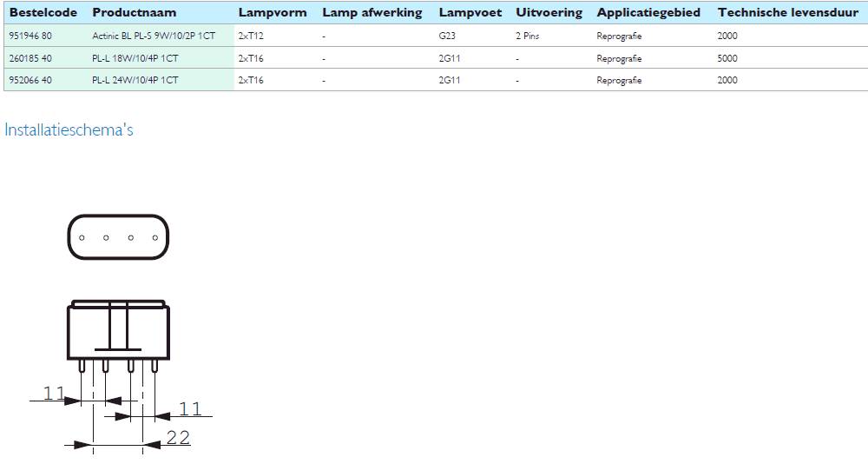Click the Uitvoering column header
868x464 pixels.
[549, 13]
